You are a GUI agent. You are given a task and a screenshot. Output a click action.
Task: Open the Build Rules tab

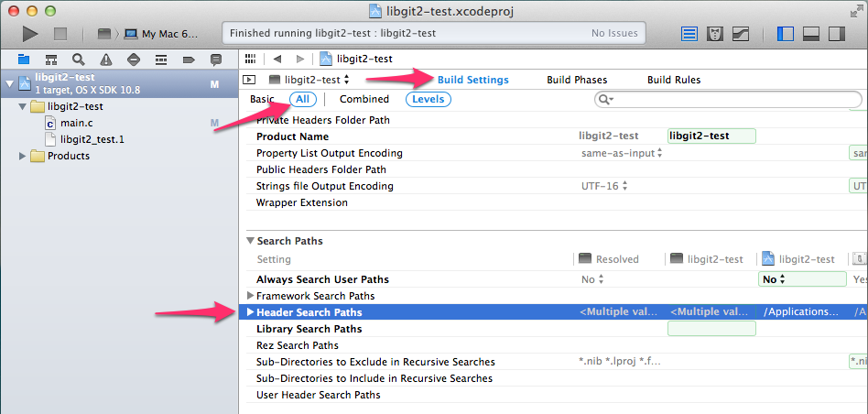tap(674, 80)
